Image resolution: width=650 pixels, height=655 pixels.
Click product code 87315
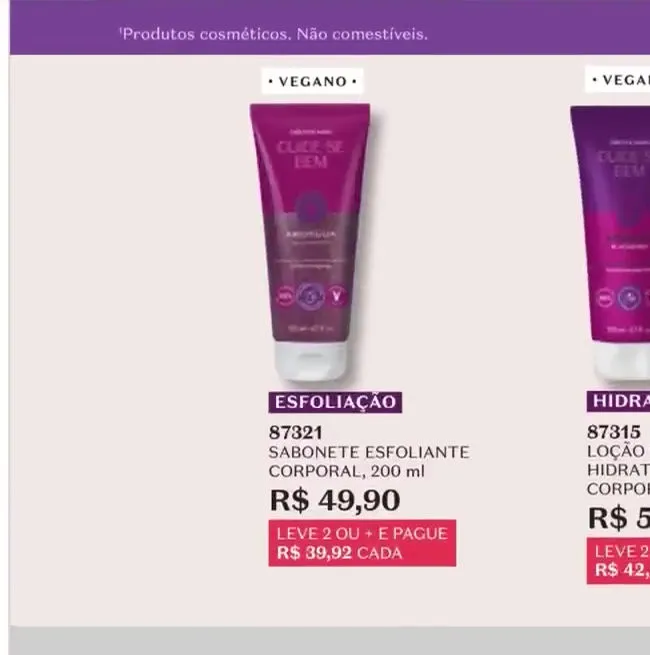click(x=614, y=432)
